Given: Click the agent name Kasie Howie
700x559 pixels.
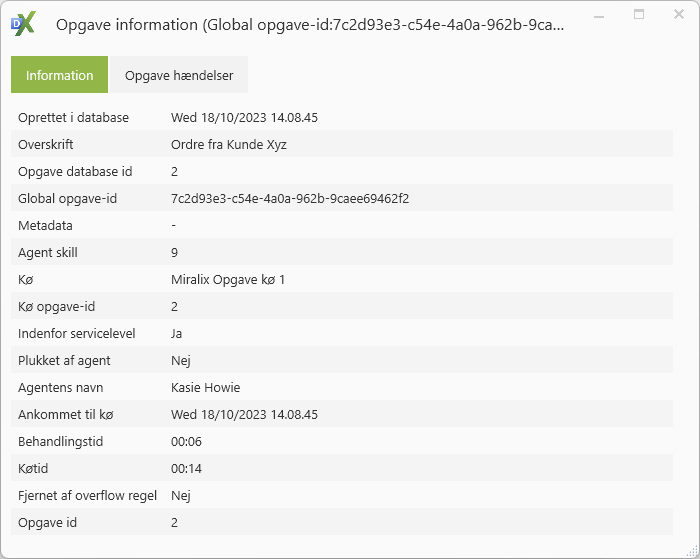Looking at the screenshot, I should click(205, 388).
